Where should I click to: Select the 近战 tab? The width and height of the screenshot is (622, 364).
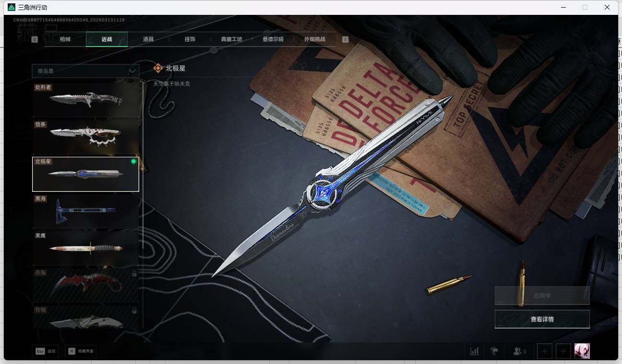tap(107, 39)
